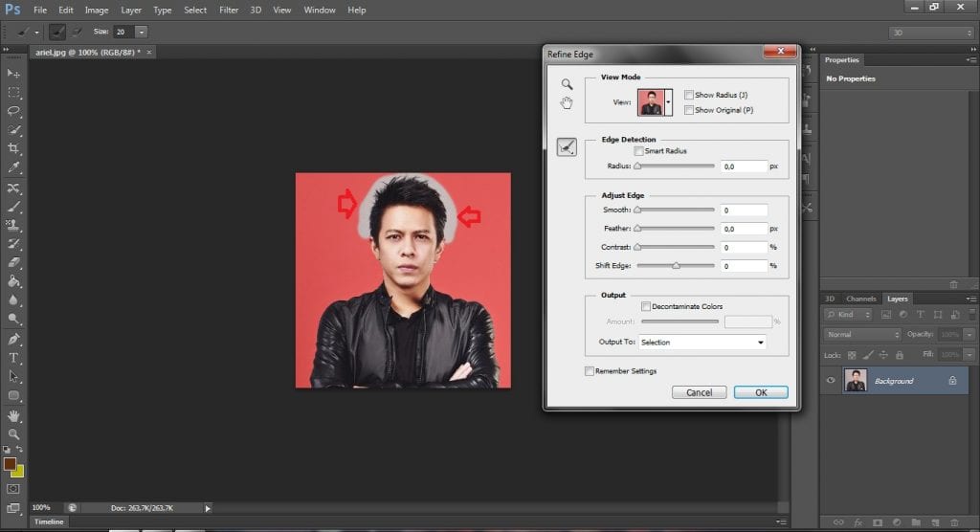
Task: Cancel the Refine Edge dialog
Action: [x=700, y=392]
